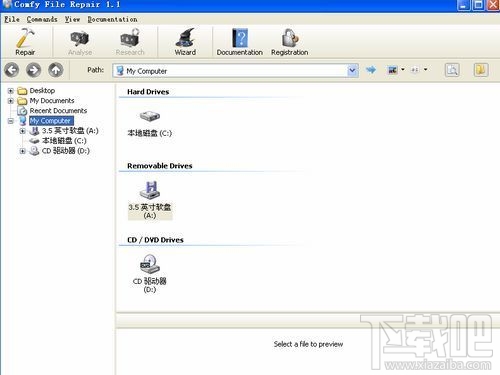500x375 pixels.
Task: Open the Commands menu
Action: (x=42, y=19)
